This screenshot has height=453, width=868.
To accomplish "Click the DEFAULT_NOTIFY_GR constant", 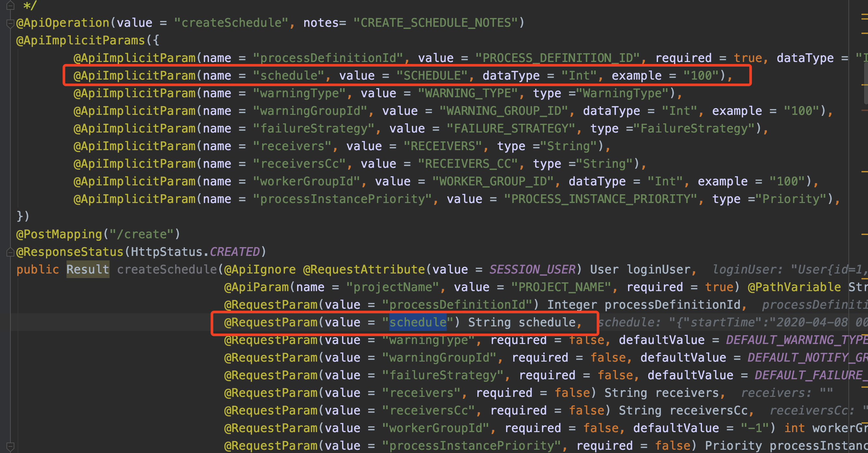I will (808, 358).
